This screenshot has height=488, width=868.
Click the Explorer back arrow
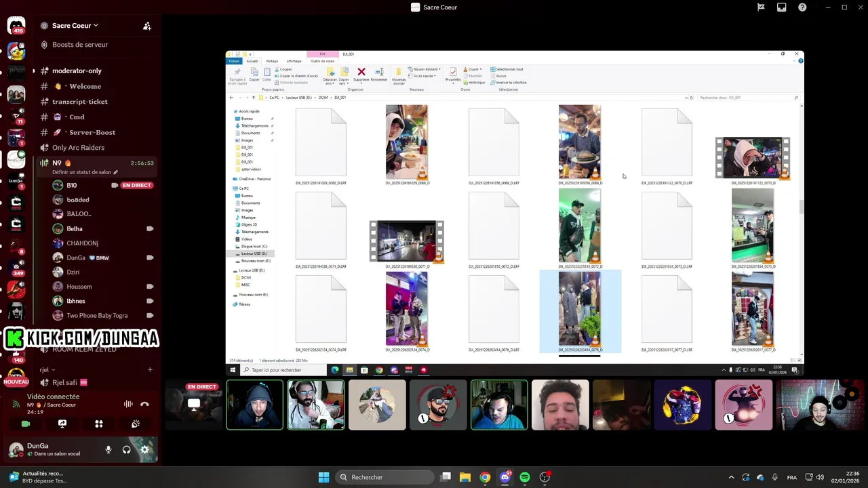click(x=231, y=98)
